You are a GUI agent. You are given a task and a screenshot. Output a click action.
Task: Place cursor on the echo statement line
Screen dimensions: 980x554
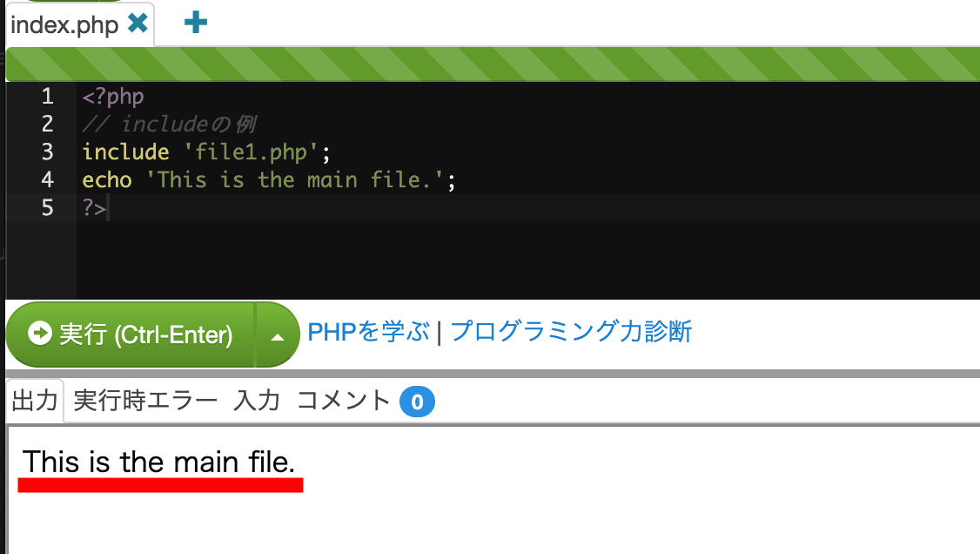pos(261,179)
